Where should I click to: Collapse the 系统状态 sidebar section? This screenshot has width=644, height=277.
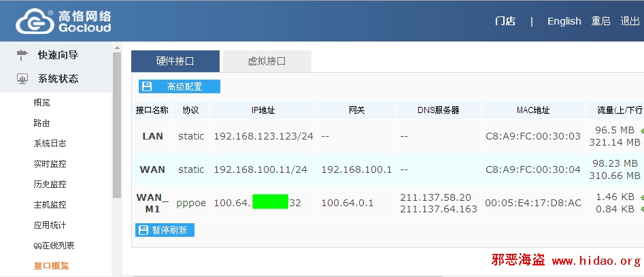click(x=58, y=79)
